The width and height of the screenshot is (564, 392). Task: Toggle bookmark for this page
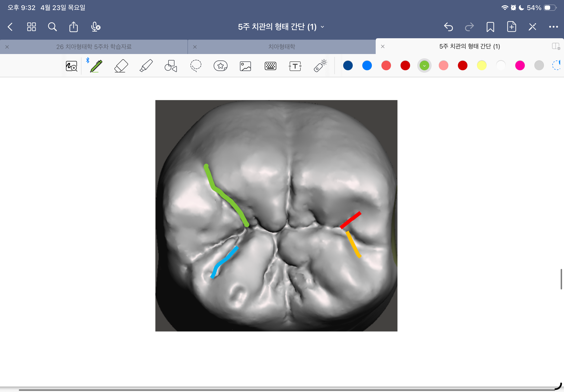[490, 27]
